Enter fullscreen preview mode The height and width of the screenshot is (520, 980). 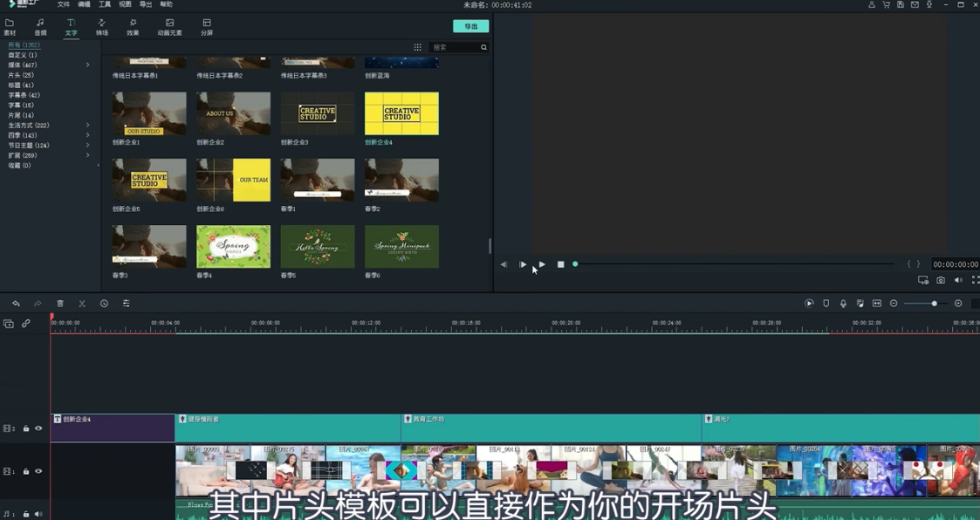975,280
